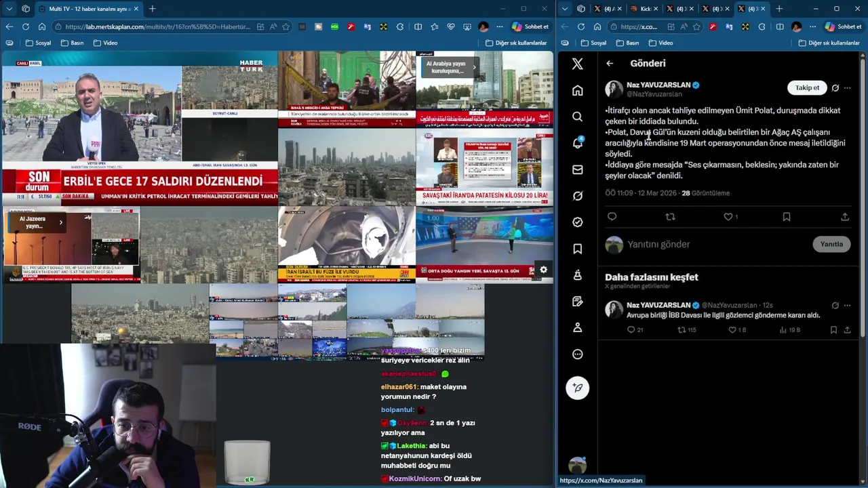Click the X logo in sidebar
The height and width of the screenshot is (488, 868).
(x=577, y=64)
